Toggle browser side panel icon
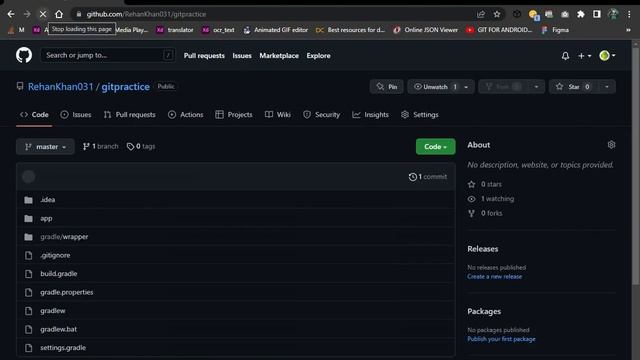This screenshot has width=640, height=360. pos(597,14)
